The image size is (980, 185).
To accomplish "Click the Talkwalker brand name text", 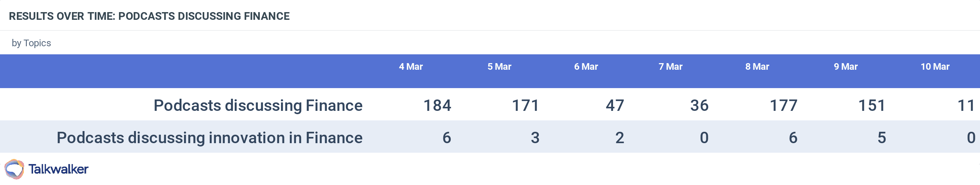I will 58,169.
